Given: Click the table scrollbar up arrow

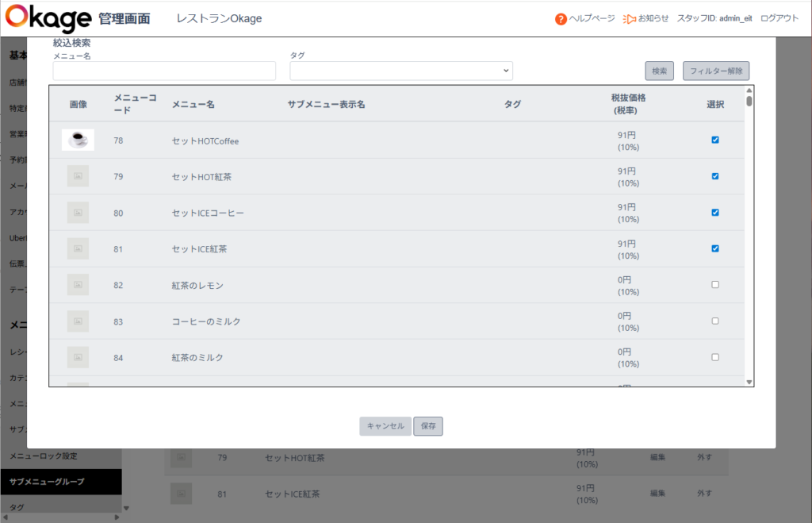Looking at the screenshot, I should click(749, 90).
